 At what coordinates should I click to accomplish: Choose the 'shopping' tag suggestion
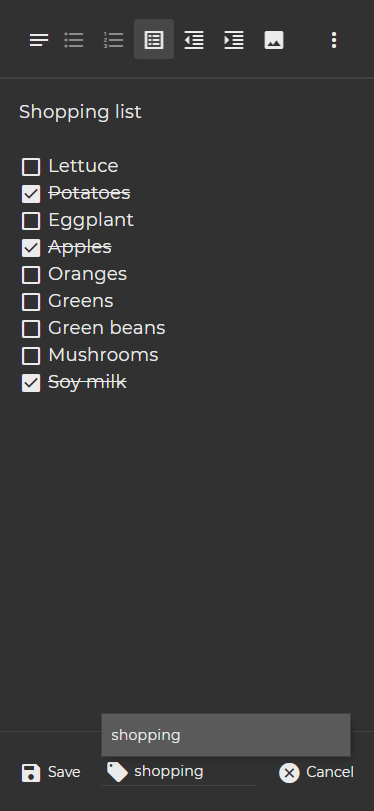point(226,735)
